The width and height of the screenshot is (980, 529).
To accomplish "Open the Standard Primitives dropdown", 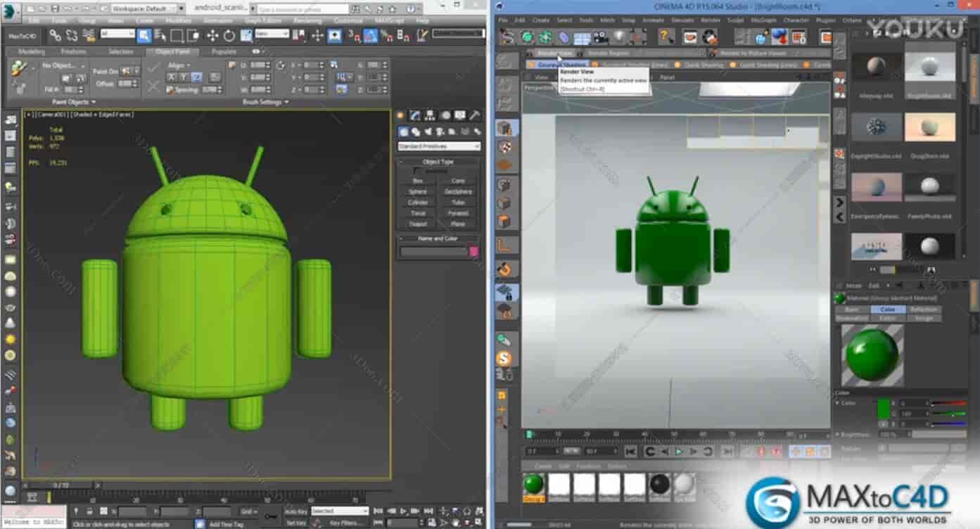I will [438, 146].
